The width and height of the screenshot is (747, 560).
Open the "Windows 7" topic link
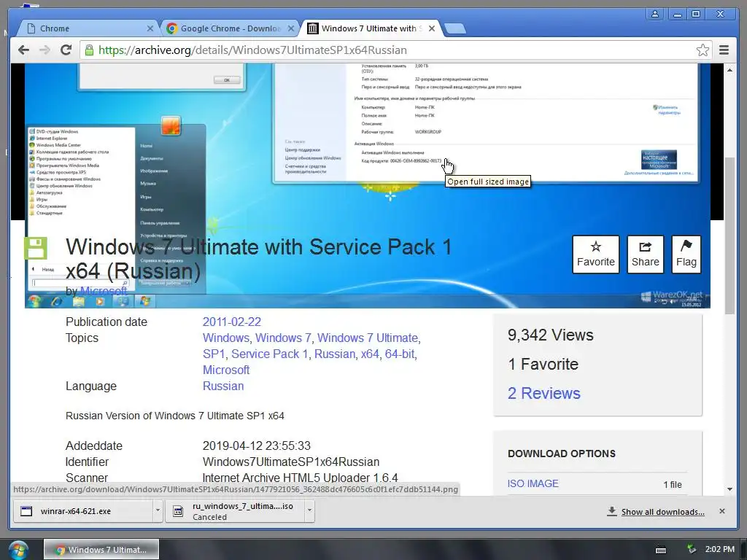click(x=283, y=338)
